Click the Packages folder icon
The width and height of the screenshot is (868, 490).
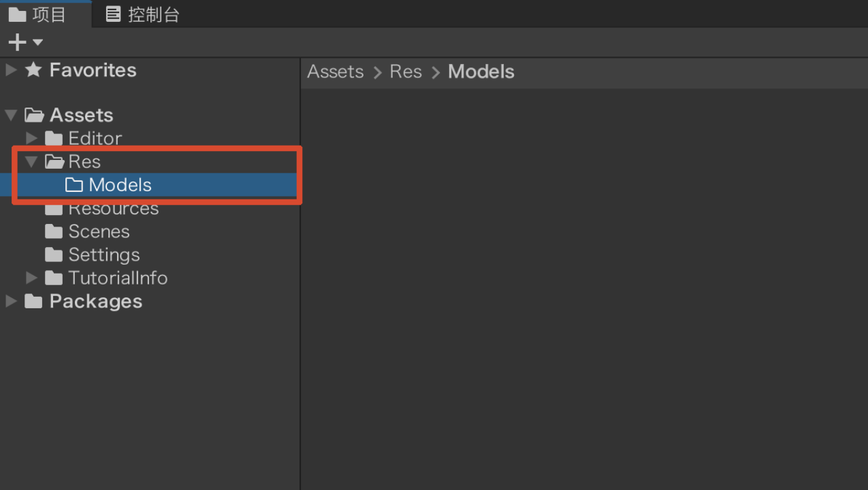[x=33, y=301]
